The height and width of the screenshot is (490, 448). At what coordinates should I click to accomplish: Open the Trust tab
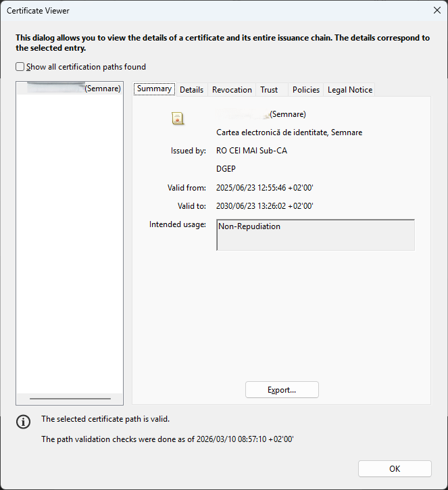pos(269,90)
